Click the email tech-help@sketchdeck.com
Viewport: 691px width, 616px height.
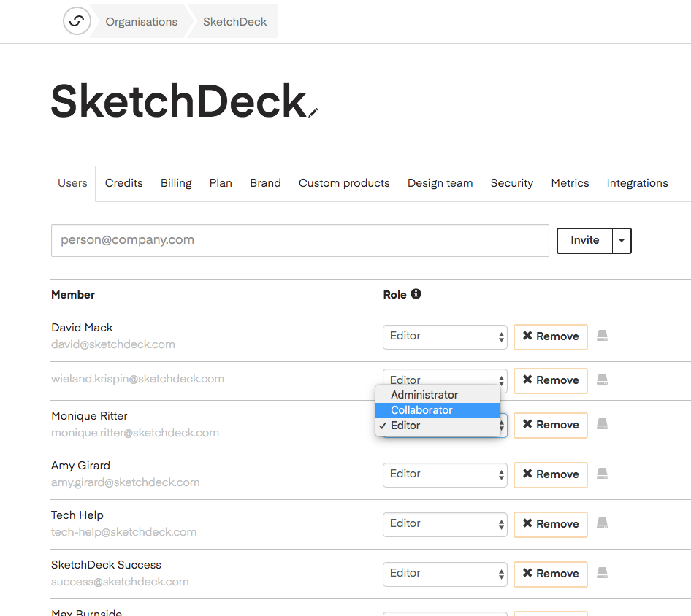pyautogui.click(x=124, y=532)
